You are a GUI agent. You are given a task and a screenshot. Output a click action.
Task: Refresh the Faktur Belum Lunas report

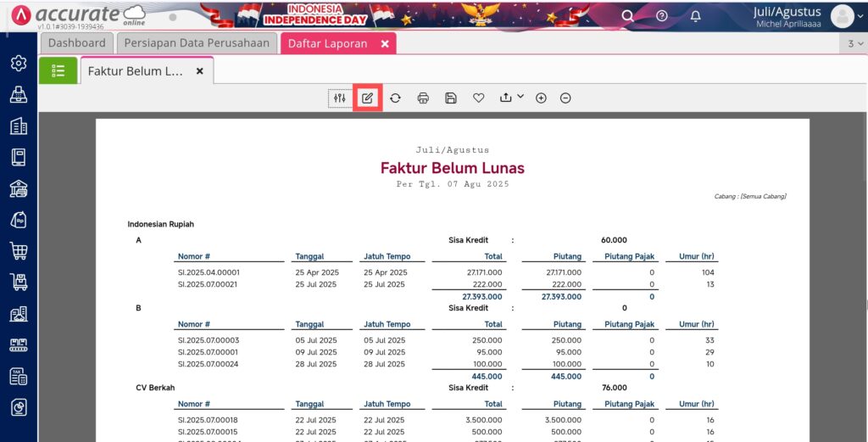[x=395, y=98]
